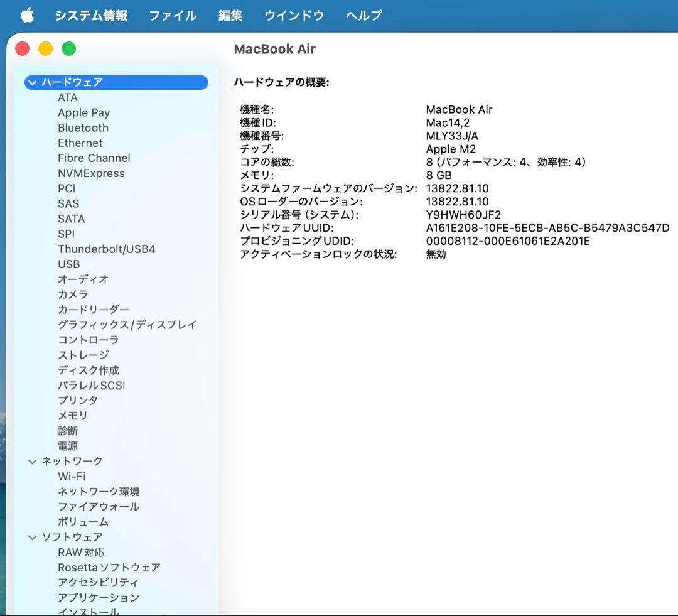678x616 pixels.
Task: Select Ethernet in the sidebar
Action: tap(80, 143)
